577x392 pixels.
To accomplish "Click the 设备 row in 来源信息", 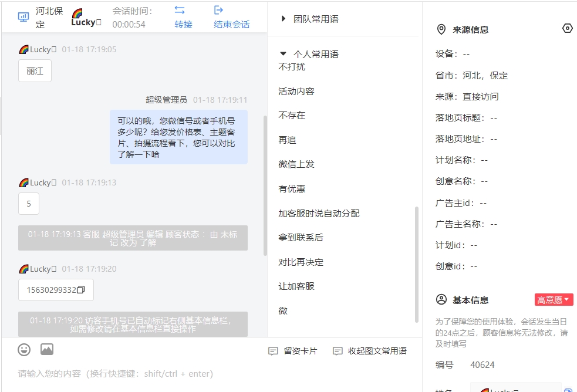I will 453,54.
